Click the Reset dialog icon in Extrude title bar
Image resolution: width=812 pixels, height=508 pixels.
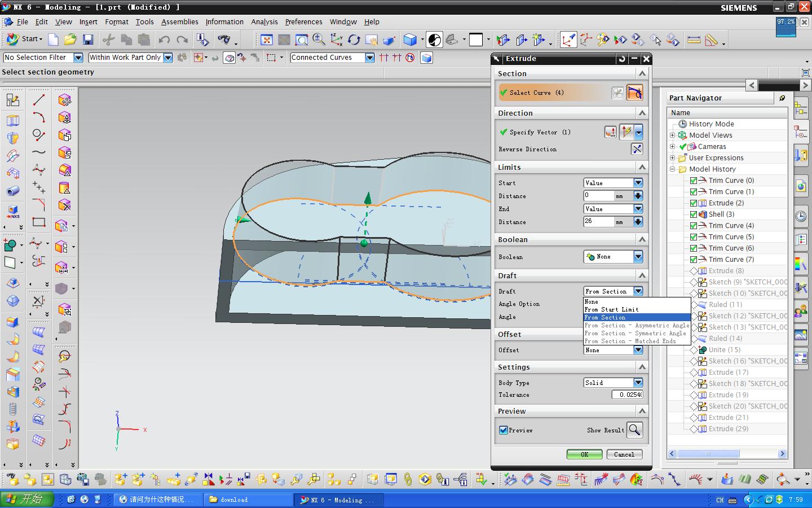click(622, 59)
